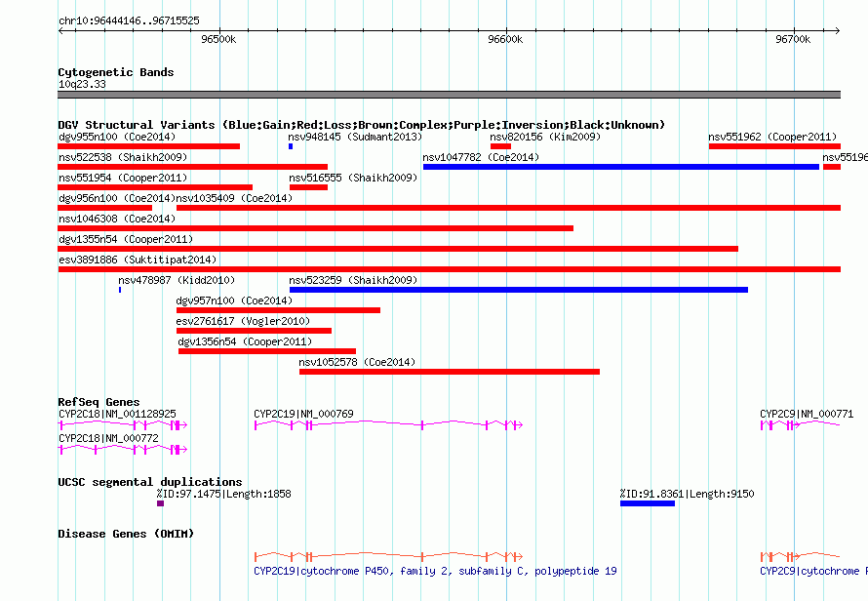Click the dgv1356n54 (Cooper2011) label

pos(245,341)
